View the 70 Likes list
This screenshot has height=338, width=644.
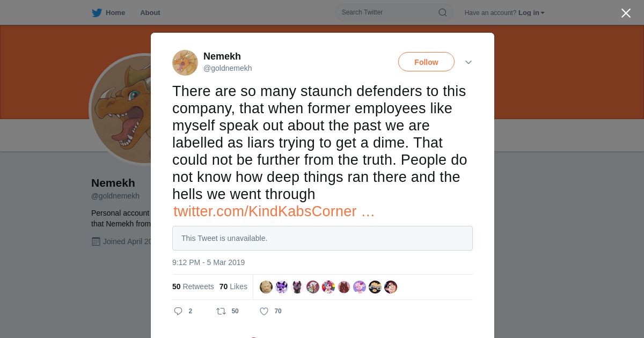point(233,286)
